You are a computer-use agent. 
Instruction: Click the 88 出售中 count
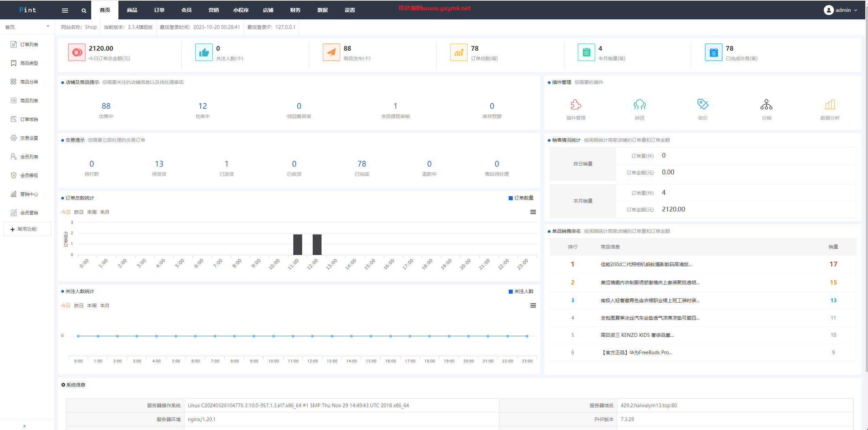(x=106, y=106)
